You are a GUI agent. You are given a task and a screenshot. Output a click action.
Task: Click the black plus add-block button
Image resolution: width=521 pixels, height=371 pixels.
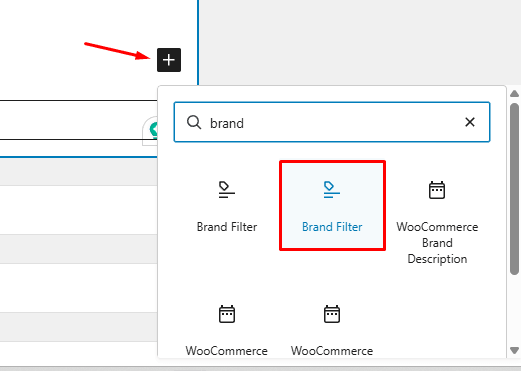pos(169,60)
